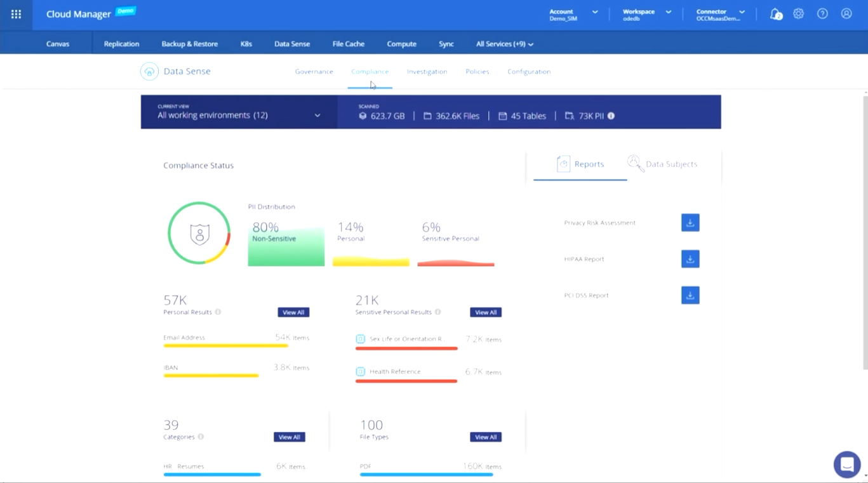Open the Sync service
Viewport: 868px width, 483px height.
tap(446, 44)
